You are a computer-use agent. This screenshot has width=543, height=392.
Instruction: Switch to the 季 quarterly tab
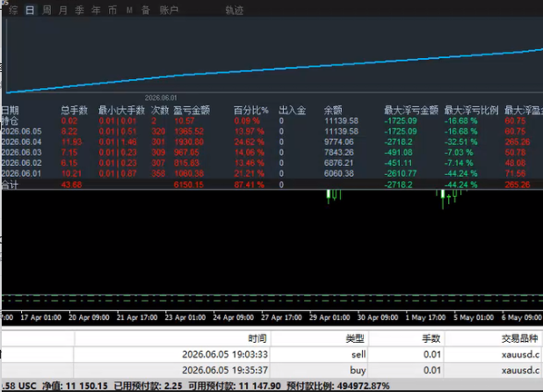[80, 10]
